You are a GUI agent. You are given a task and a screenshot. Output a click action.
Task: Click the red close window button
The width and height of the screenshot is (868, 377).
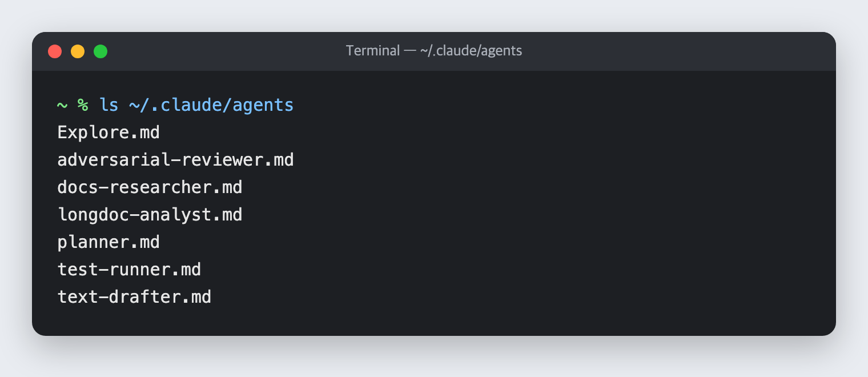coord(55,51)
